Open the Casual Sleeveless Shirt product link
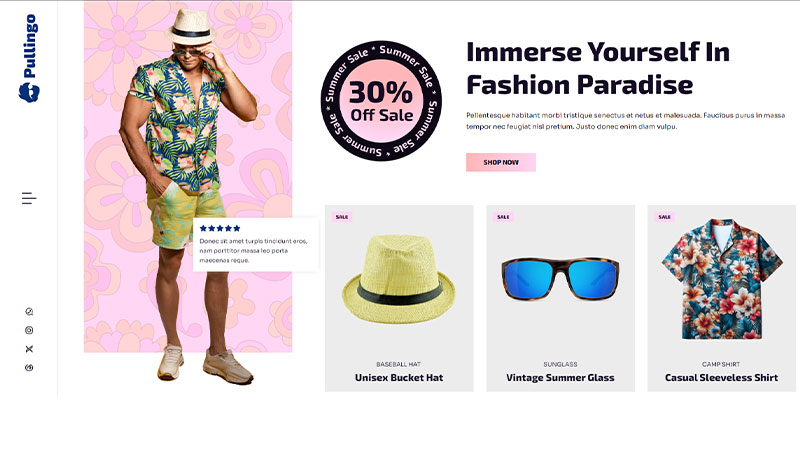This screenshot has height=450, width=800. click(x=721, y=378)
